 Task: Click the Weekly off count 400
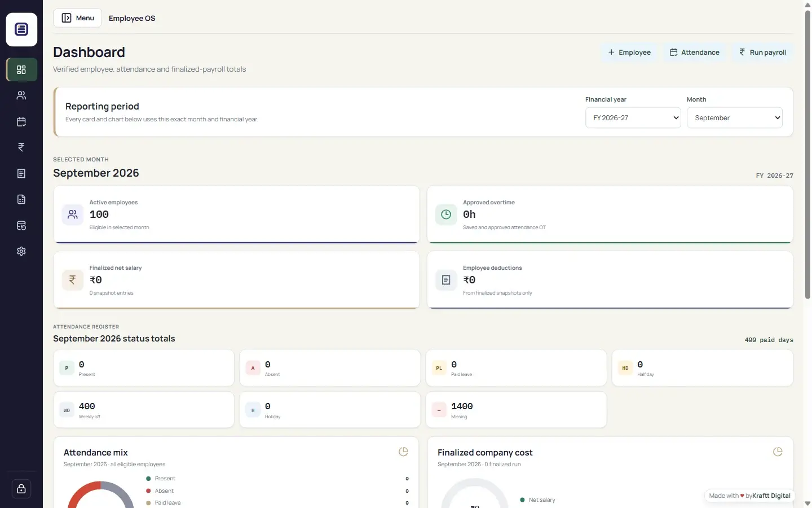(x=87, y=406)
